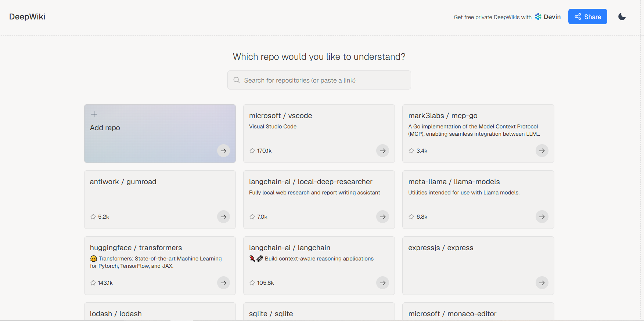The width and height of the screenshot is (644, 321).
Task: Click 'Build context-aware reasoning applications' text
Action: click(x=319, y=259)
